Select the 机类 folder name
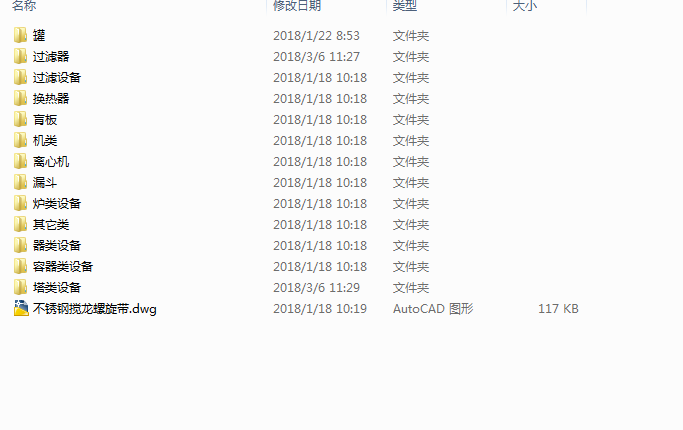Viewport: 683px width, 430px height. point(45,140)
